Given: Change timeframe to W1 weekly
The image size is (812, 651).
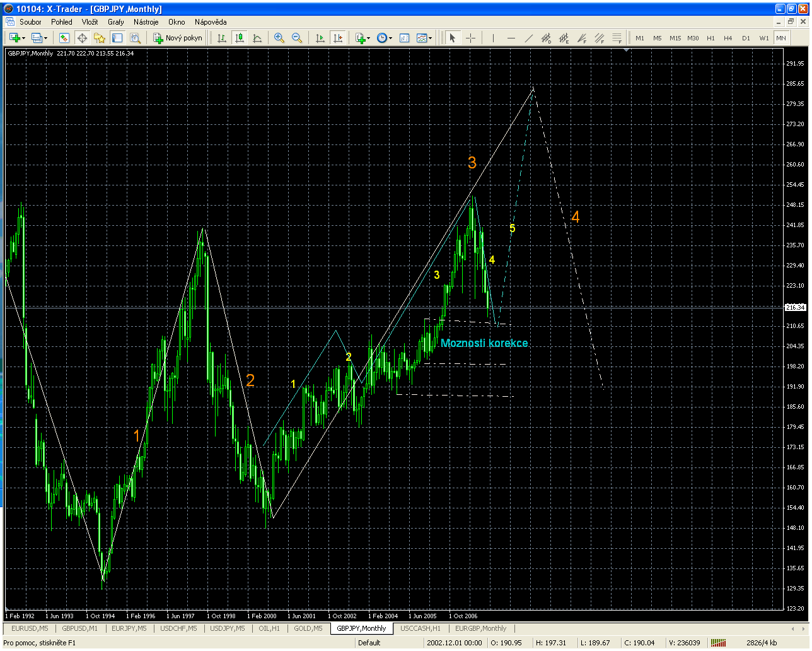Looking at the screenshot, I should pyautogui.click(x=763, y=38).
